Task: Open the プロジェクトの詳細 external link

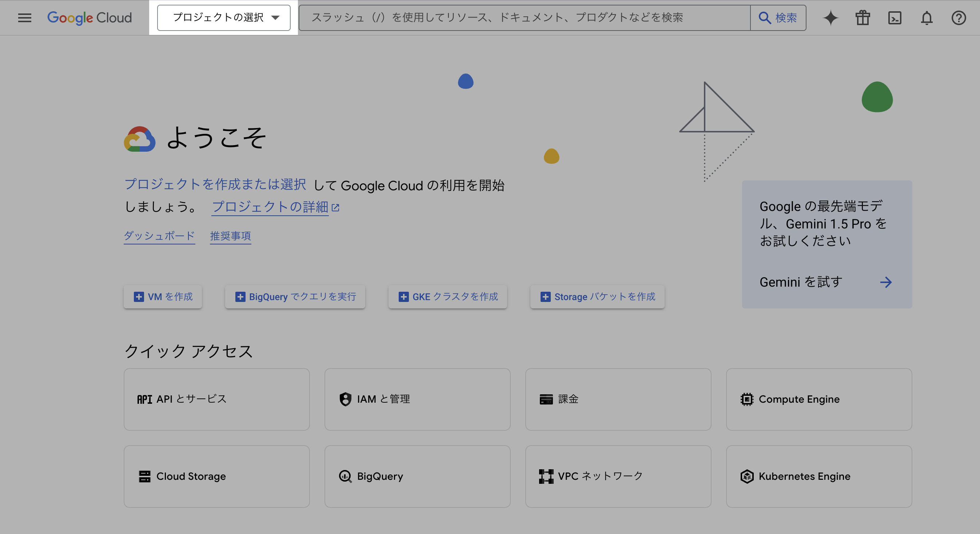Action: [275, 207]
